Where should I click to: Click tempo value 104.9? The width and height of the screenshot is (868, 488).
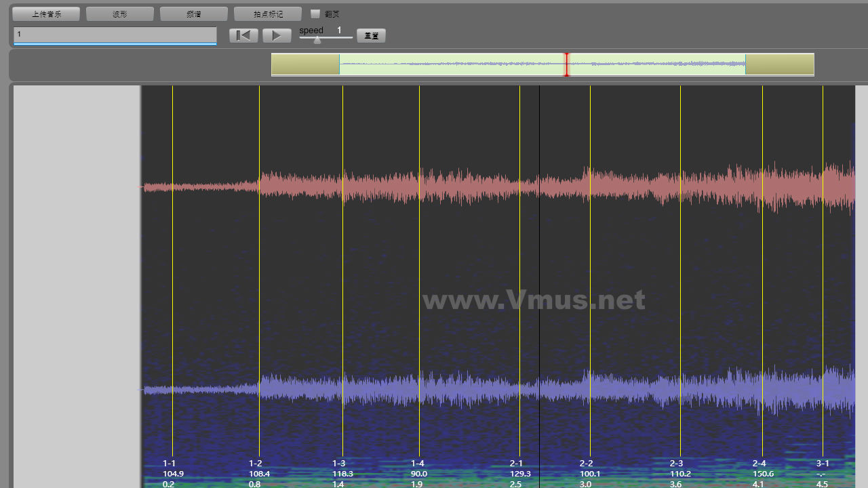point(173,474)
